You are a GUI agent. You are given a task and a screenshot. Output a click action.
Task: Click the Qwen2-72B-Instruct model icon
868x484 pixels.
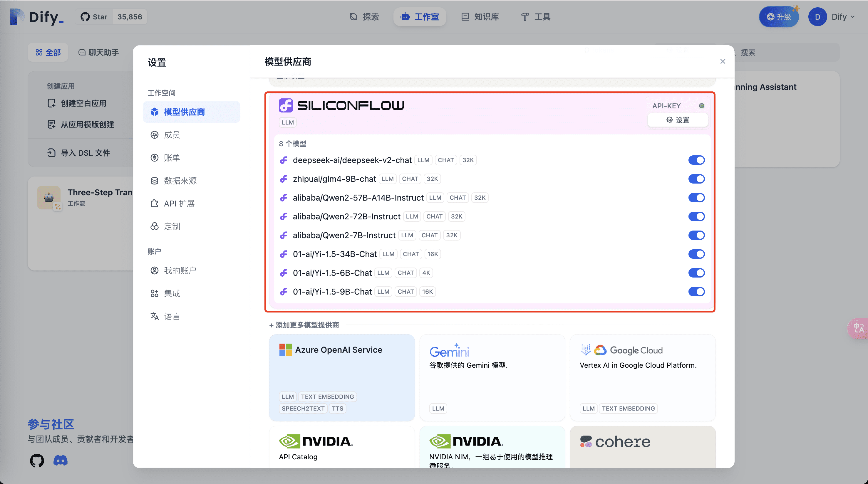[x=284, y=216]
